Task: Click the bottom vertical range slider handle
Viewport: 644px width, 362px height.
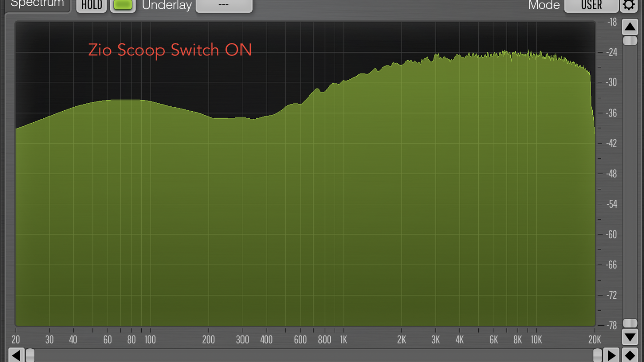Action: click(x=630, y=323)
